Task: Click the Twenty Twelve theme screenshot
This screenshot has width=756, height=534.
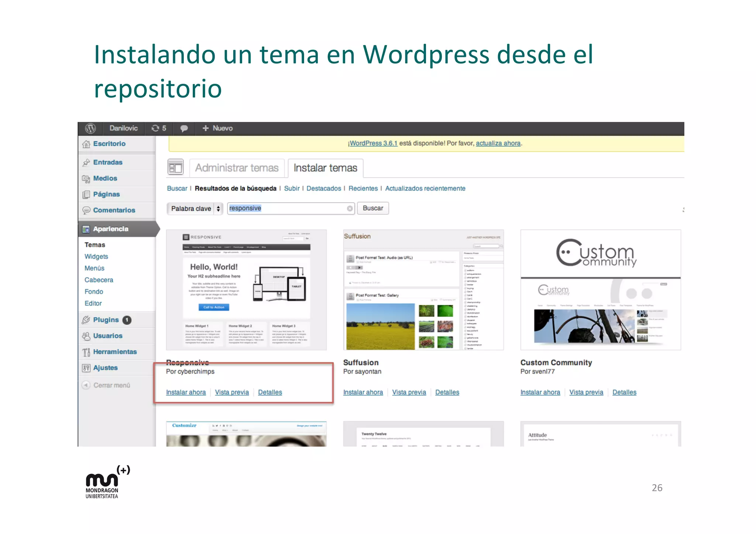Action: point(423,434)
